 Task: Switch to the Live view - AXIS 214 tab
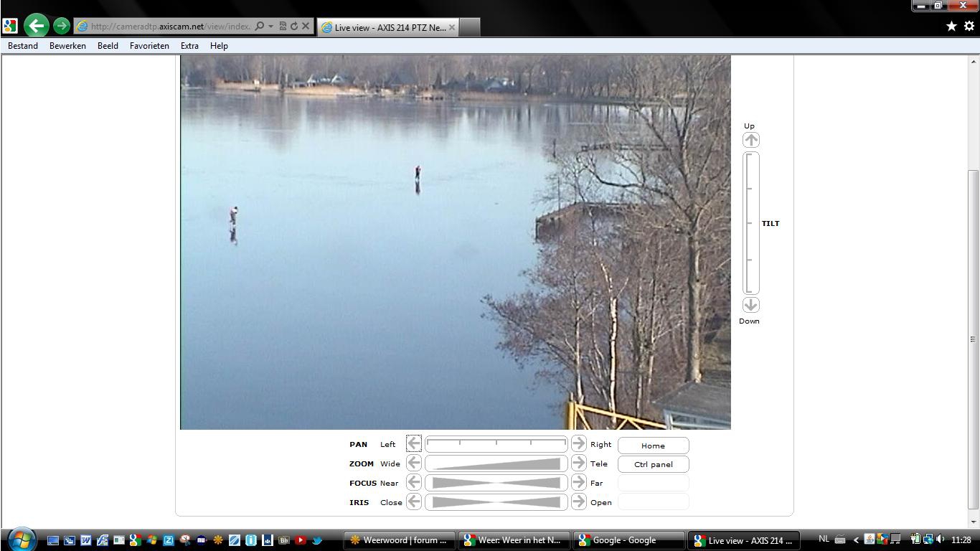(388, 27)
